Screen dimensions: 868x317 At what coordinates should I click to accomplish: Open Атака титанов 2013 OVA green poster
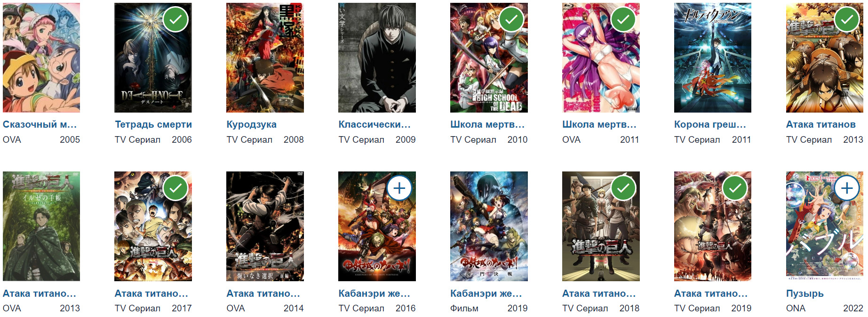[41, 226]
